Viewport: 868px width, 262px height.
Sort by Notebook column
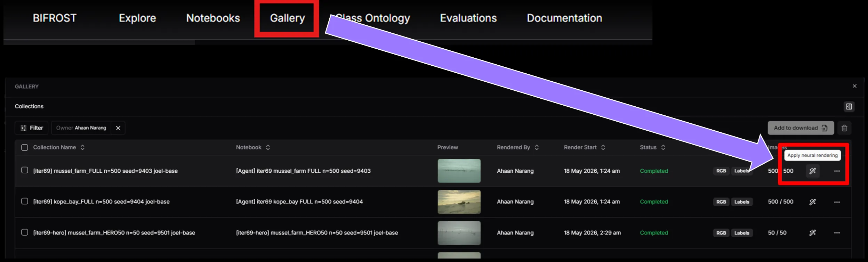pos(253,147)
